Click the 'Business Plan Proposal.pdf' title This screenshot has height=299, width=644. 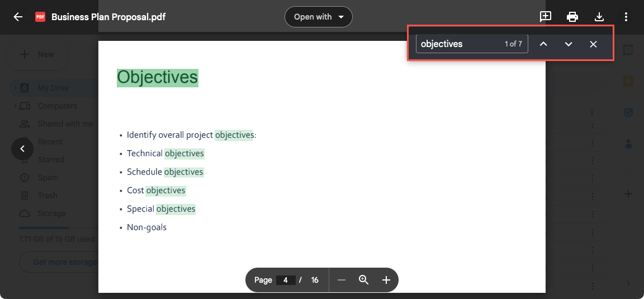tap(108, 17)
